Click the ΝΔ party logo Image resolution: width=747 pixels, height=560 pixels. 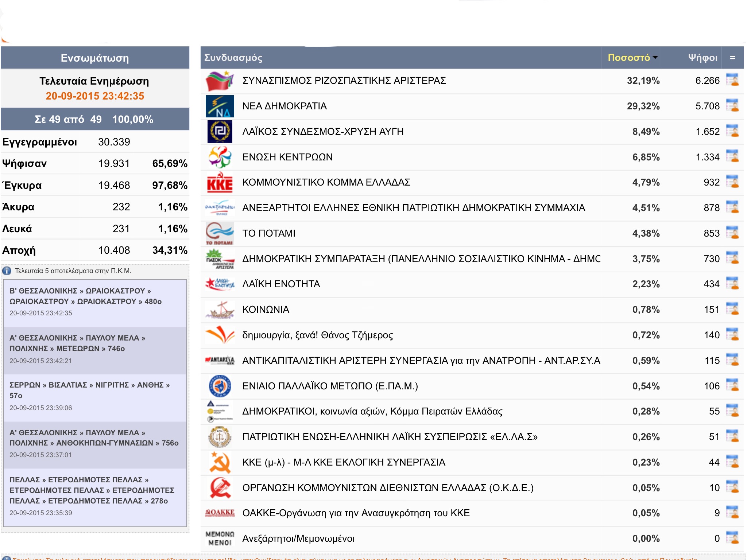[220, 106]
